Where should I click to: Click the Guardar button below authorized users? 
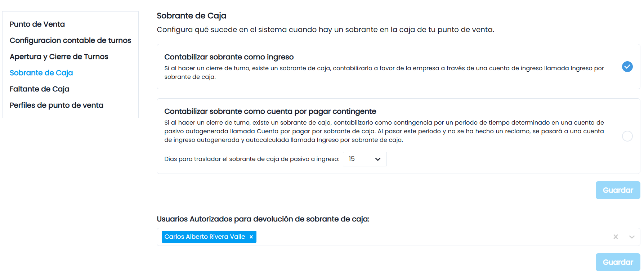tap(618, 262)
